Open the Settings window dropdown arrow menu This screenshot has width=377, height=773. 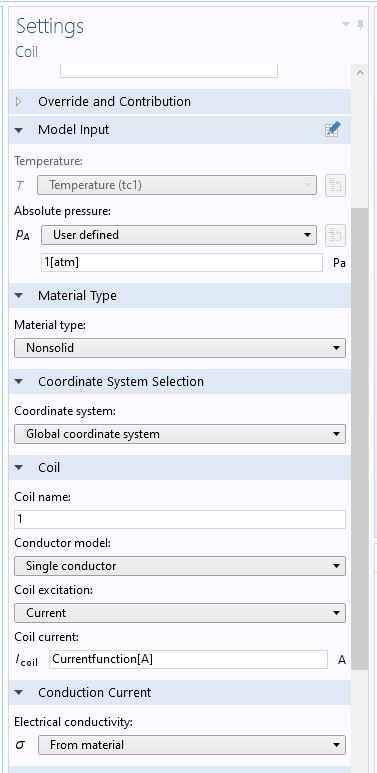coord(346,25)
